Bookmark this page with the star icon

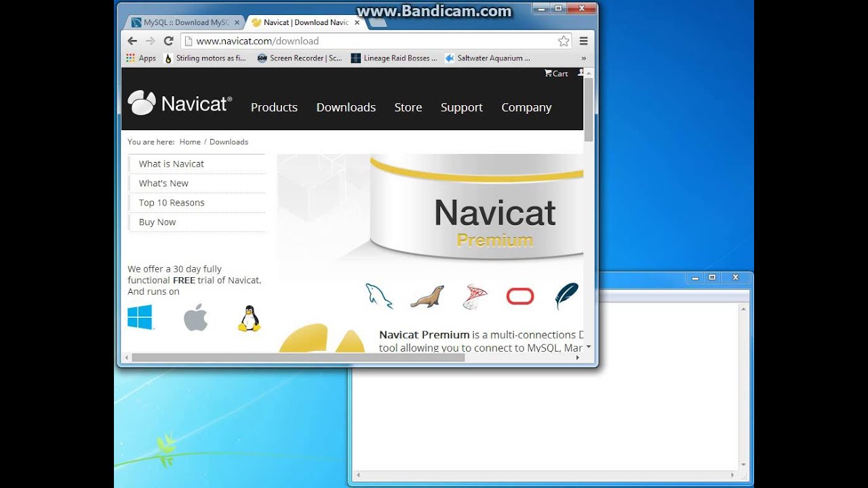pos(564,41)
